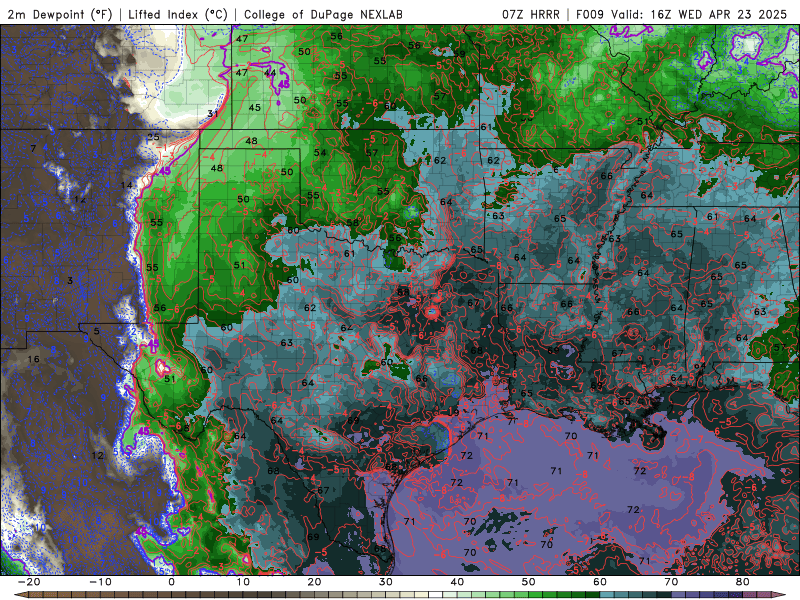Screen dimensions: 800x600
Task: Click the 0 label on the color scale
Action: point(171,582)
